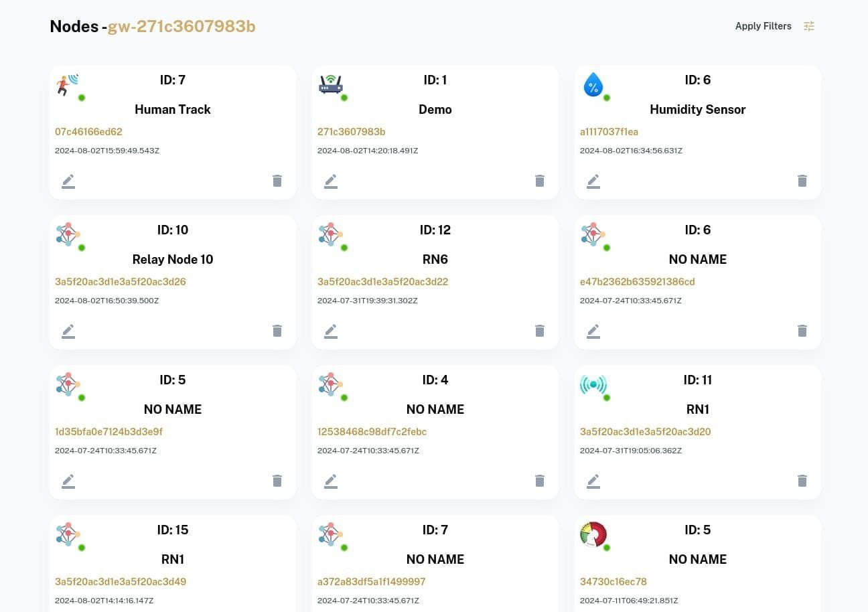868x612 pixels.
Task: Edit node 12538468c98df7c2febc
Action: click(331, 481)
